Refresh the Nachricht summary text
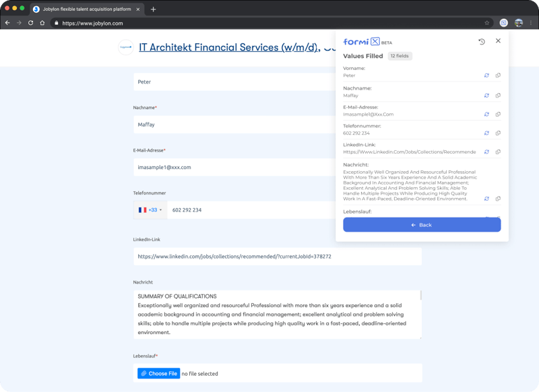 (486, 199)
